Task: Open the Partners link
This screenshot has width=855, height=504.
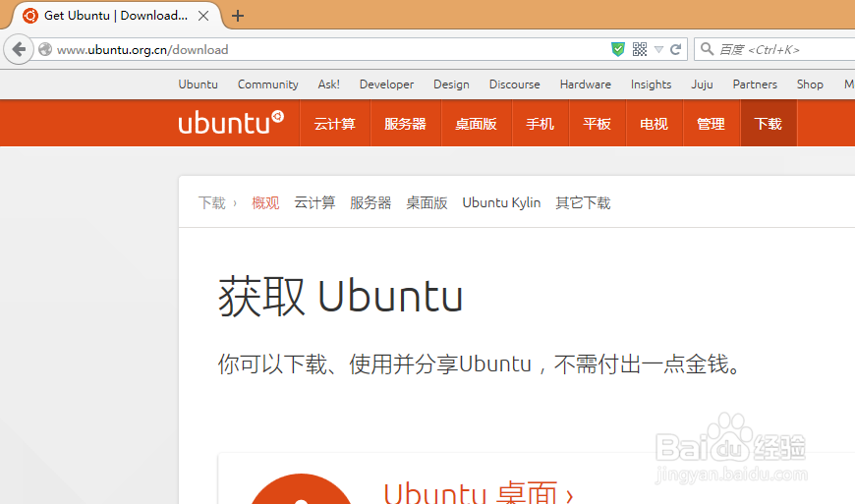Action: pos(755,84)
